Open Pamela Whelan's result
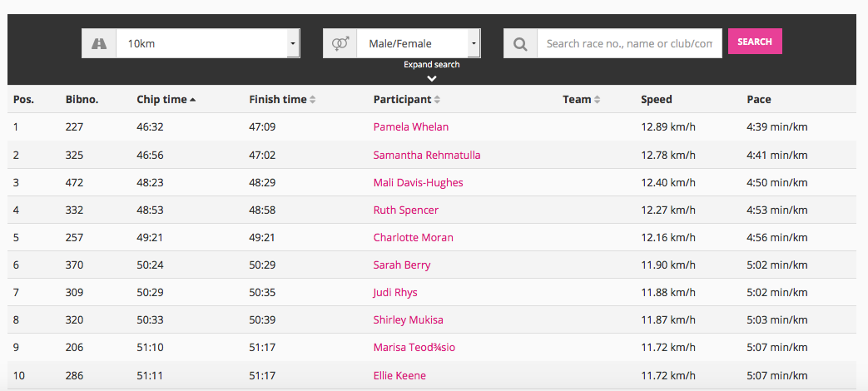 click(411, 127)
